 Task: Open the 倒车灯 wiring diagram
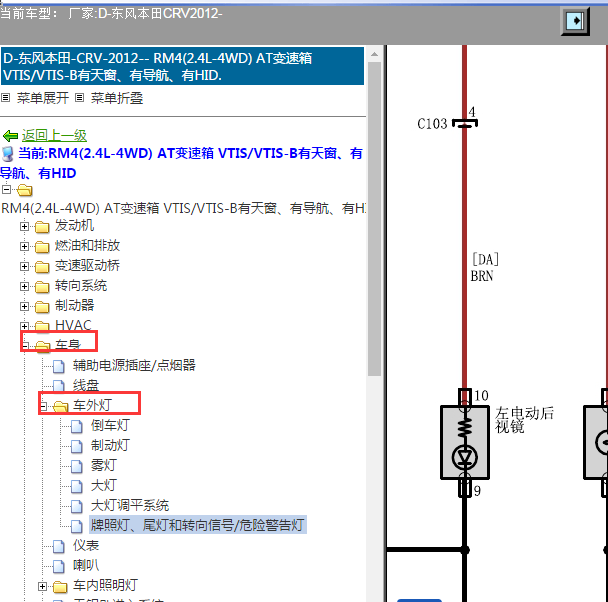pyautogui.click(x=111, y=426)
